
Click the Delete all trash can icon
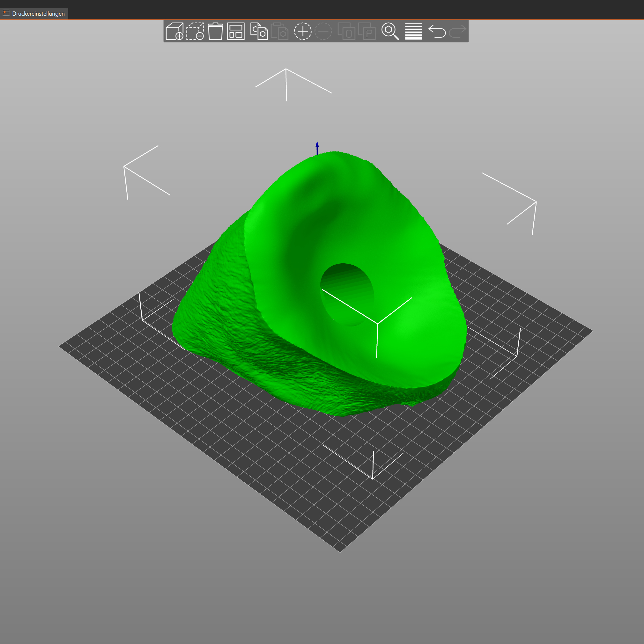click(215, 31)
